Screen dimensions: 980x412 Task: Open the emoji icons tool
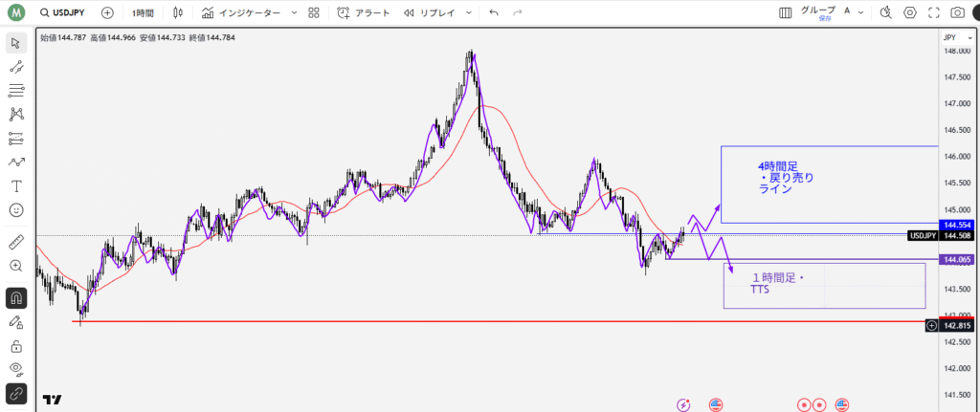tap(16, 209)
